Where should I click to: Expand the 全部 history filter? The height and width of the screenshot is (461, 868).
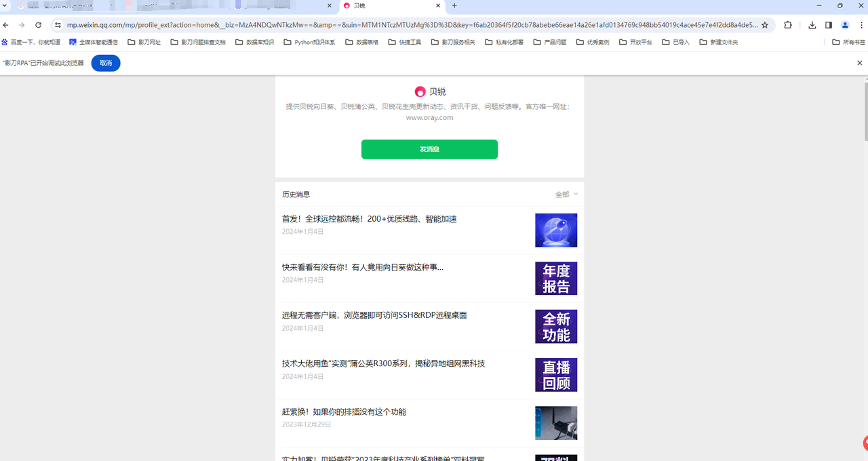coord(567,195)
